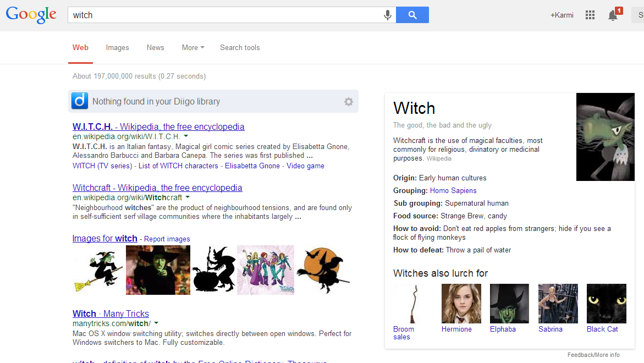Expand arrow next to manytricks.com/witch/
Screen dimensions: 644x363
[157, 323]
